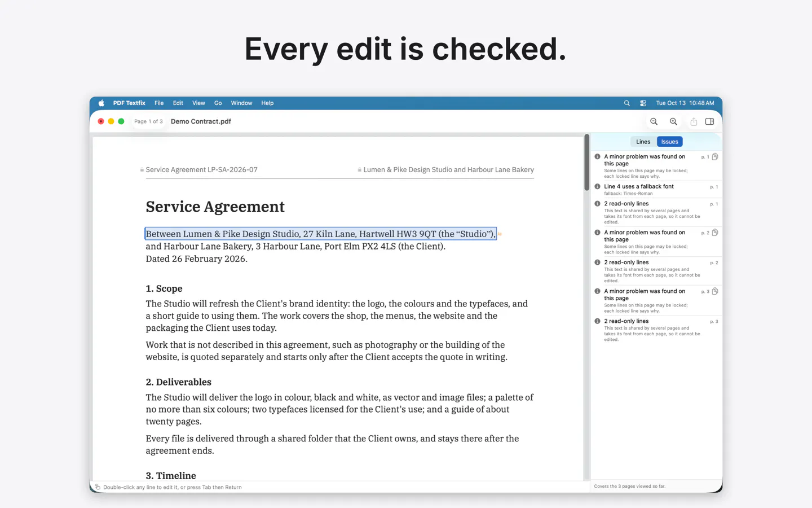Screen dimensions: 812x508
Task: Copy the page 2 minor problem report
Action: (x=715, y=233)
